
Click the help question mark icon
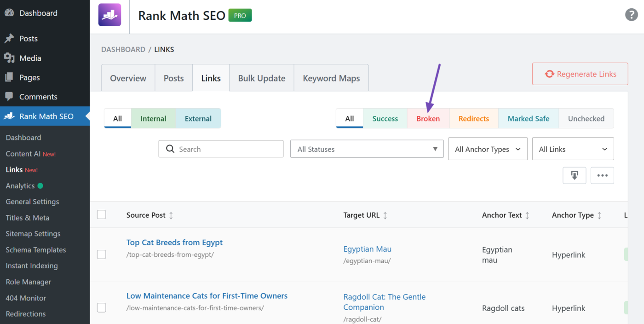point(631,14)
